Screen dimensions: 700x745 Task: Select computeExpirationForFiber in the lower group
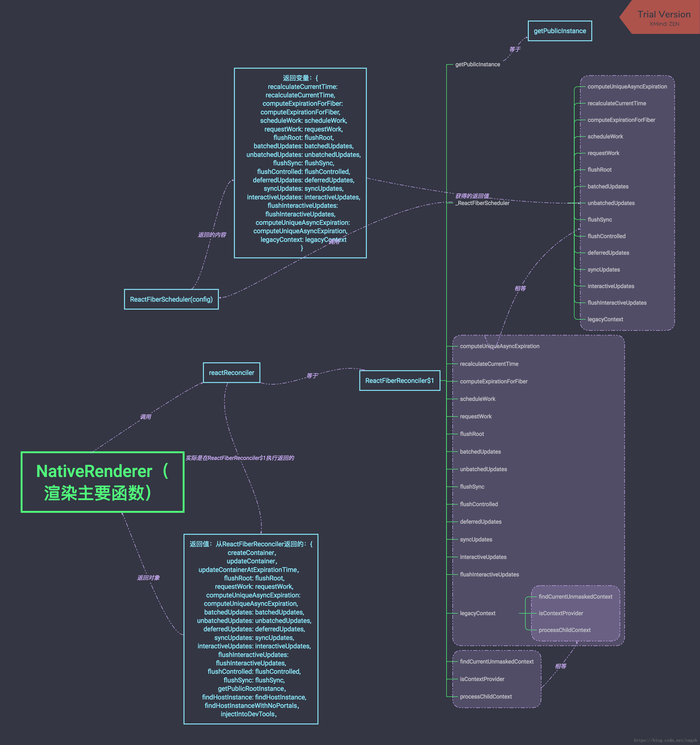[494, 381]
